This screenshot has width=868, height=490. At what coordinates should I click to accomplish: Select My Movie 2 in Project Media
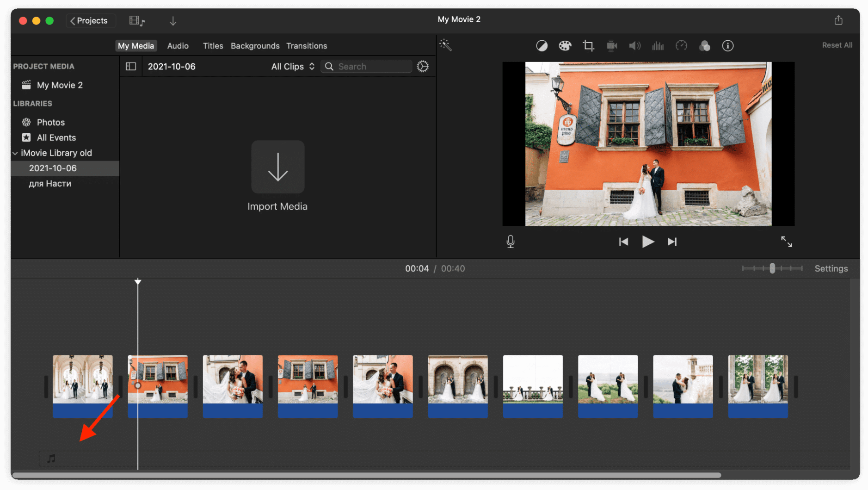60,85
